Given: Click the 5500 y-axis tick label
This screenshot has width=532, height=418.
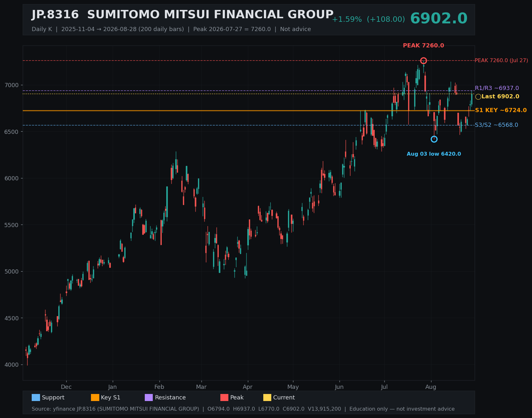Looking at the screenshot, I should click(12, 225).
